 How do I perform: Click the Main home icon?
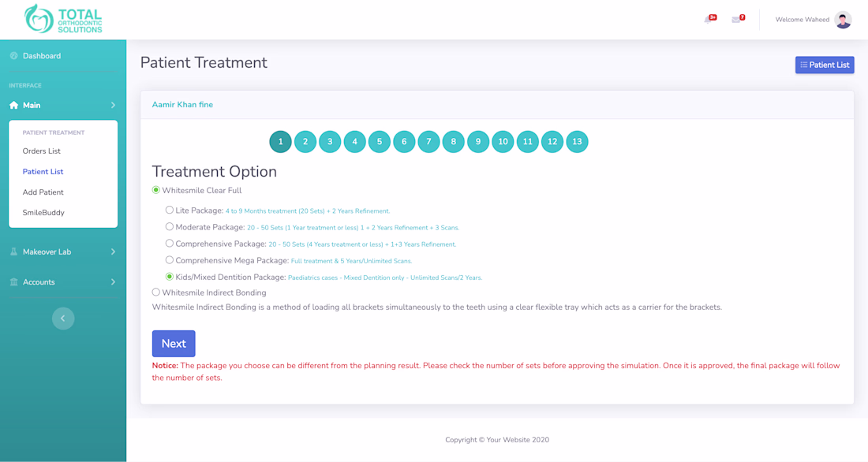click(14, 105)
